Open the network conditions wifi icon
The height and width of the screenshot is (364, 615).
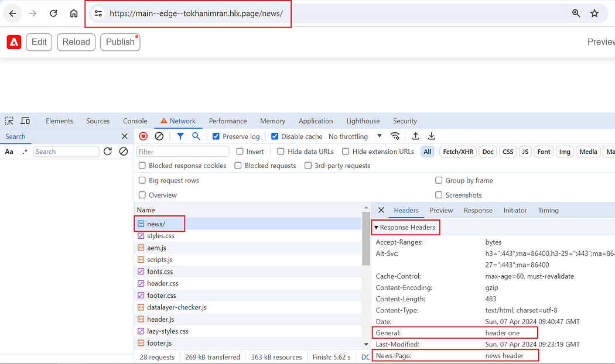pos(395,136)
